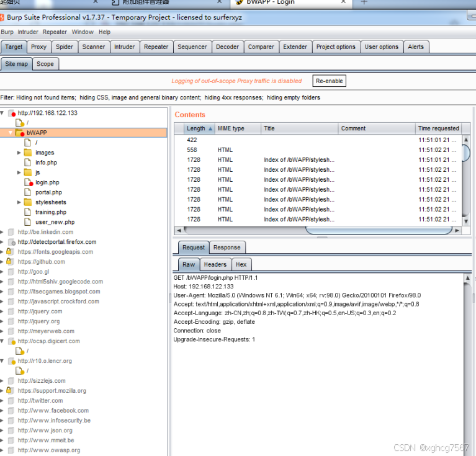Click the info.php file icon
Screen dimensions: 476x456
28,163
